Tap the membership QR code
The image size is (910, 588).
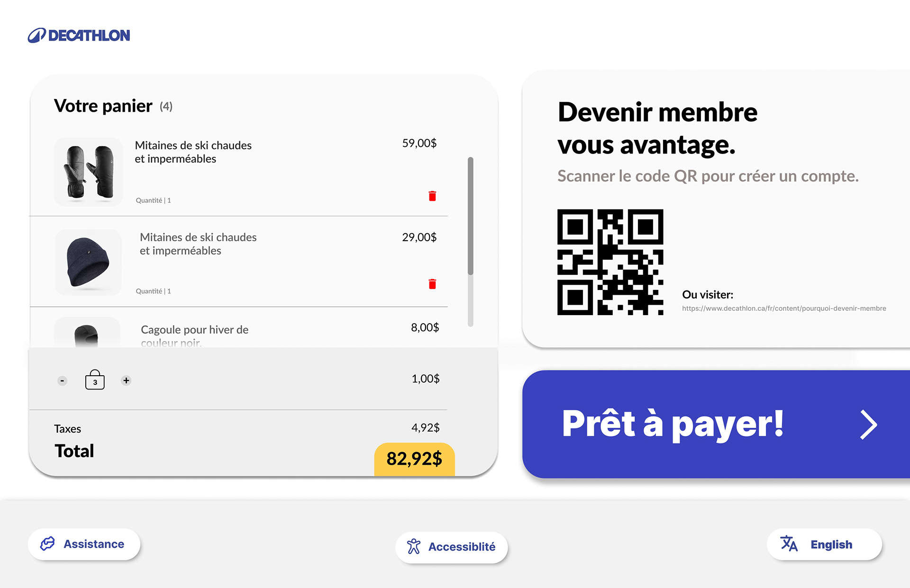tap(610, 262)
